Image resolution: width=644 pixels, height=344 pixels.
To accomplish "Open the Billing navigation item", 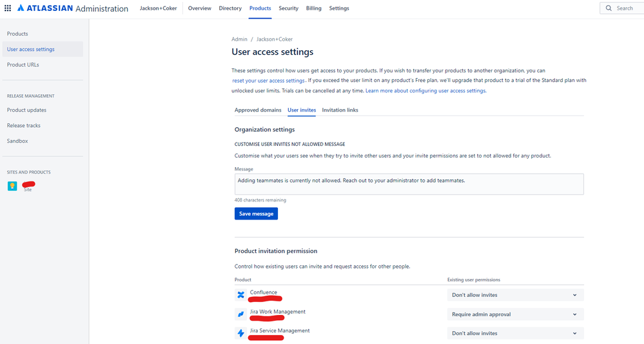I will [x=314, y=8].
